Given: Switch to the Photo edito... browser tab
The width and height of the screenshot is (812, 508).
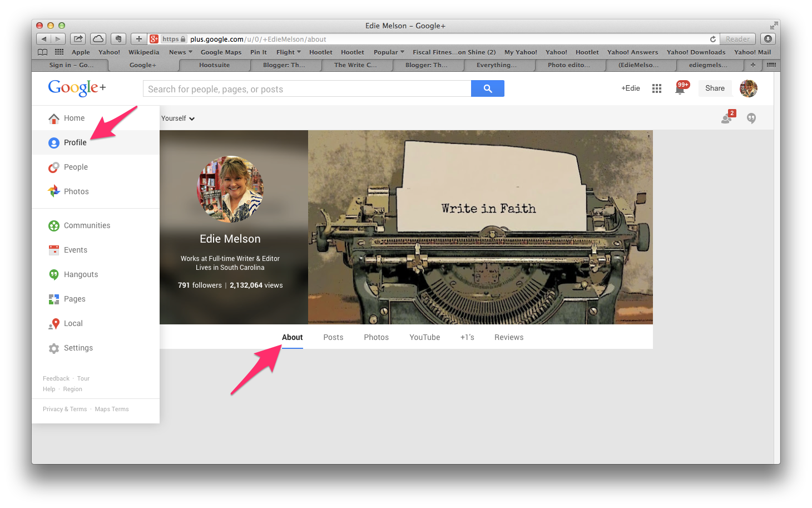Looking at the screenshot, I should 569,65.
